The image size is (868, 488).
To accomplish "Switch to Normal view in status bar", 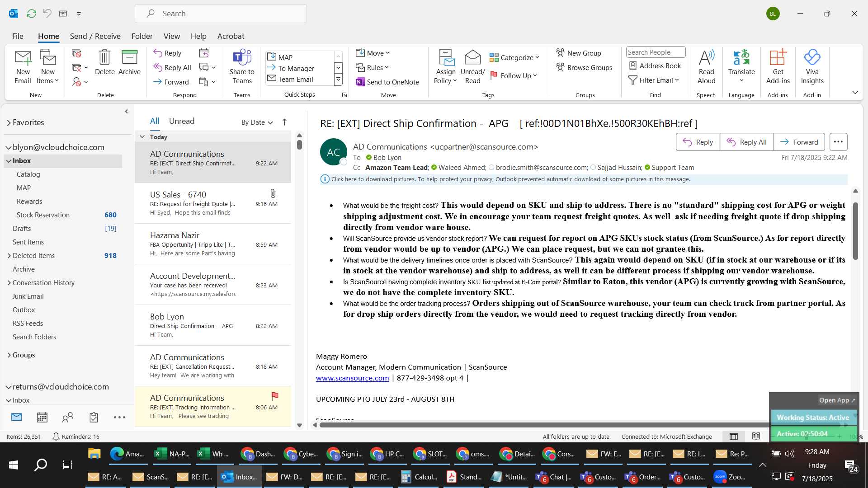I will pyautogui.click(x=734, y=436).
